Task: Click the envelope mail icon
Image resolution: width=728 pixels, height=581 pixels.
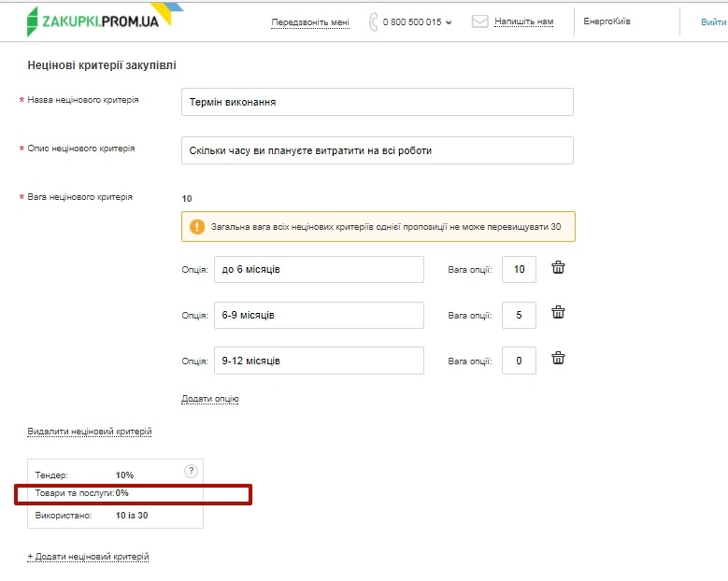Action: tap(480, 21)
